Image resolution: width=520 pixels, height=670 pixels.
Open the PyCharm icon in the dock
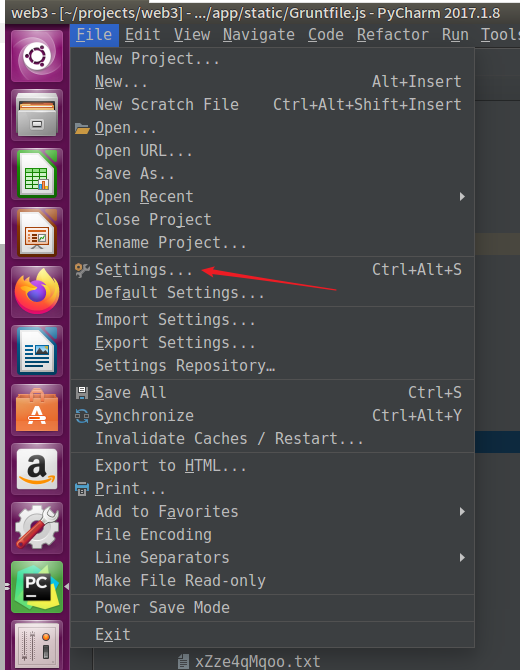tap(37, 587)
